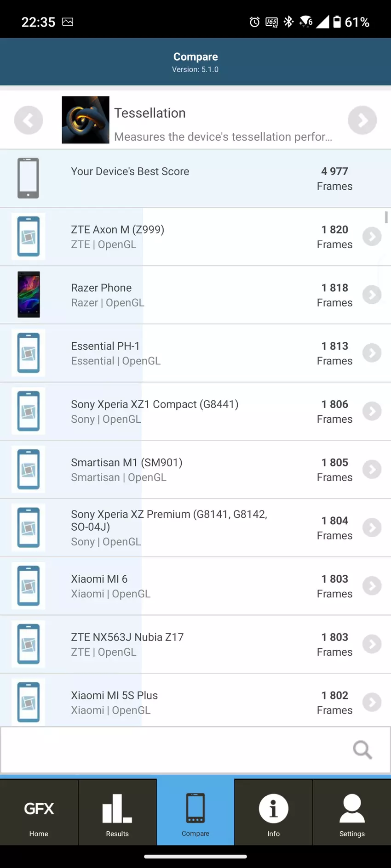Viewport: 391px width, 868px height.
Task: Open the GFX Home tab
Action: tap(39, 812)
